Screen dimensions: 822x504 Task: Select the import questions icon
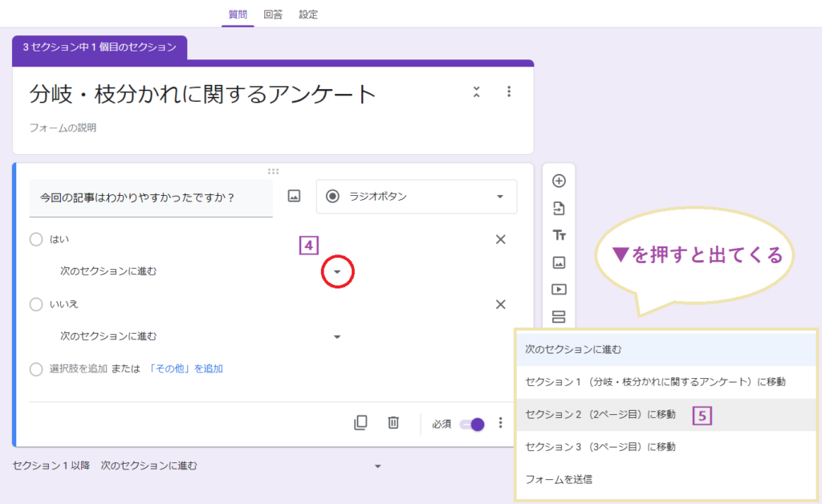(559, 209)
